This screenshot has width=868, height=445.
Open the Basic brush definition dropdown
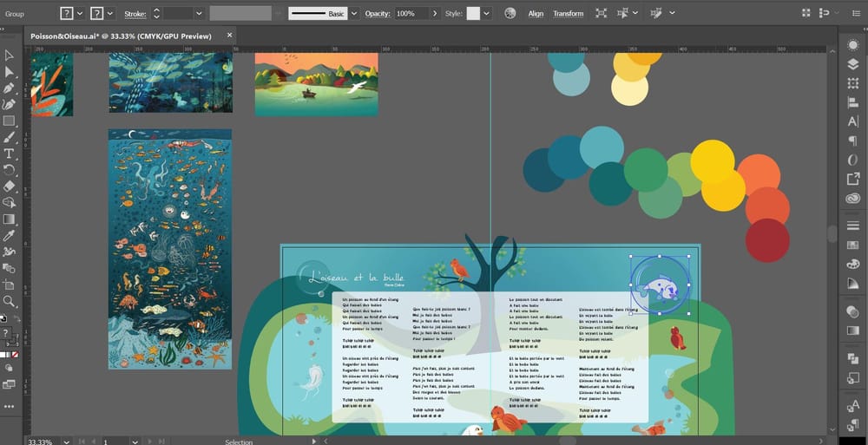pos(354,13)
